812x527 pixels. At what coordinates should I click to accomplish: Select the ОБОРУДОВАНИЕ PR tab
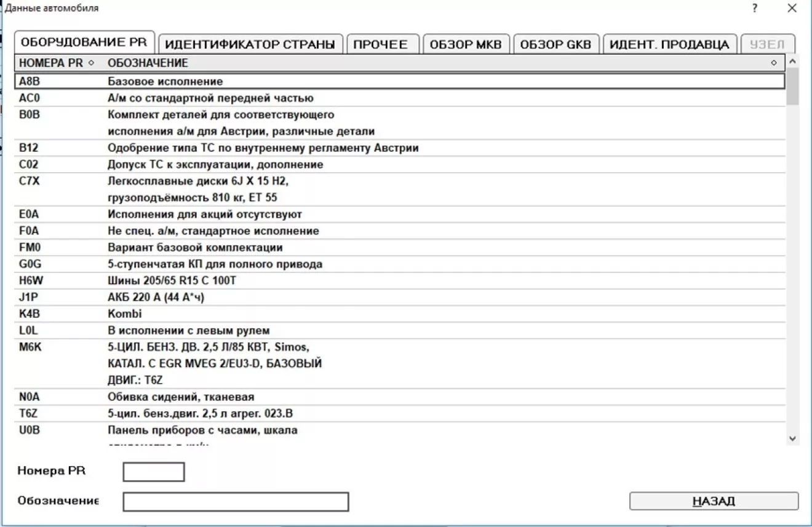pyautogui.click(x=84, y=42)
